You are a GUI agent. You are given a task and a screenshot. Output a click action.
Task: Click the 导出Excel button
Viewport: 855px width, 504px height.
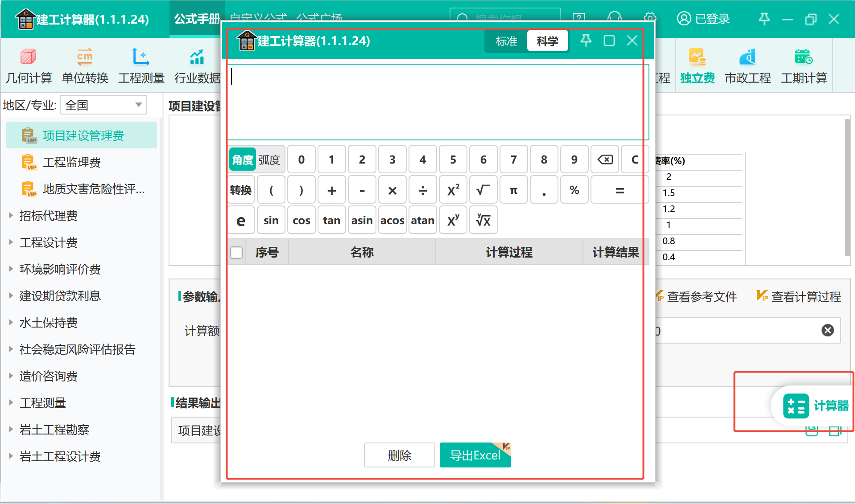click(475, 455)
